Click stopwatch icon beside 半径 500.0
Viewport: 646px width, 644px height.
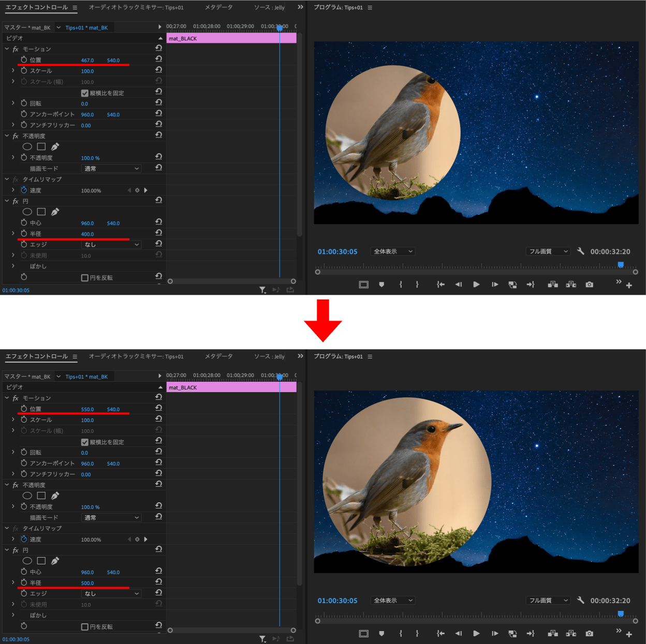click(24, 582)
